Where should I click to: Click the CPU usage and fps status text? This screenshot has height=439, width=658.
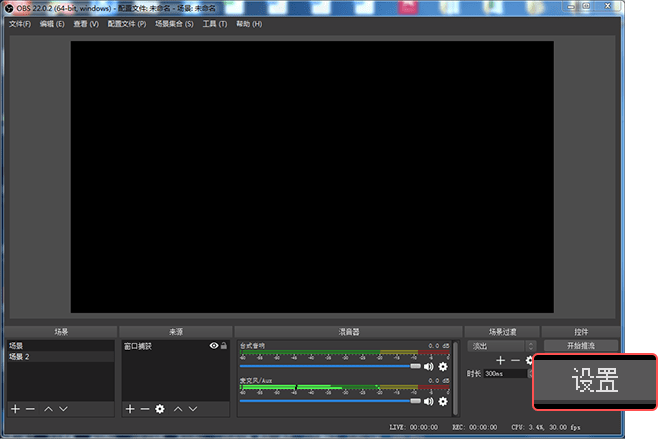pos(546,427)
